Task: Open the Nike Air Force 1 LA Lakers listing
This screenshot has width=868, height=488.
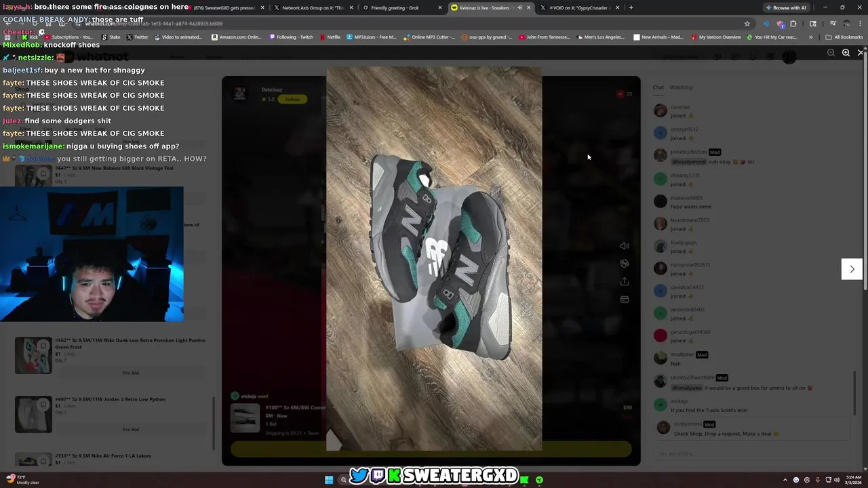Action: 103,455
